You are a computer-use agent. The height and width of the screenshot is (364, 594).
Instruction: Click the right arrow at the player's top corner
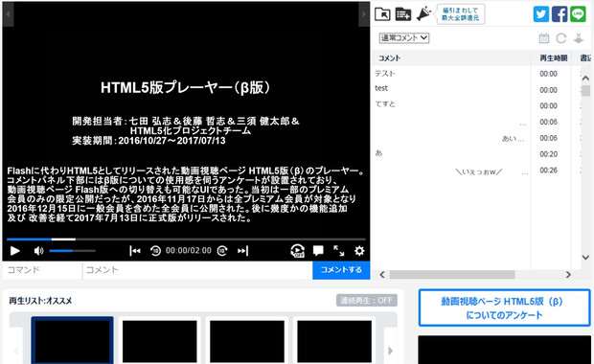[364, 14]
